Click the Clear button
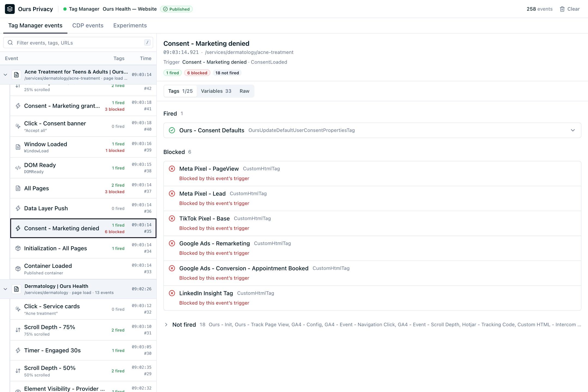Viewport: 588px width, 392px height. pos(569,9)
